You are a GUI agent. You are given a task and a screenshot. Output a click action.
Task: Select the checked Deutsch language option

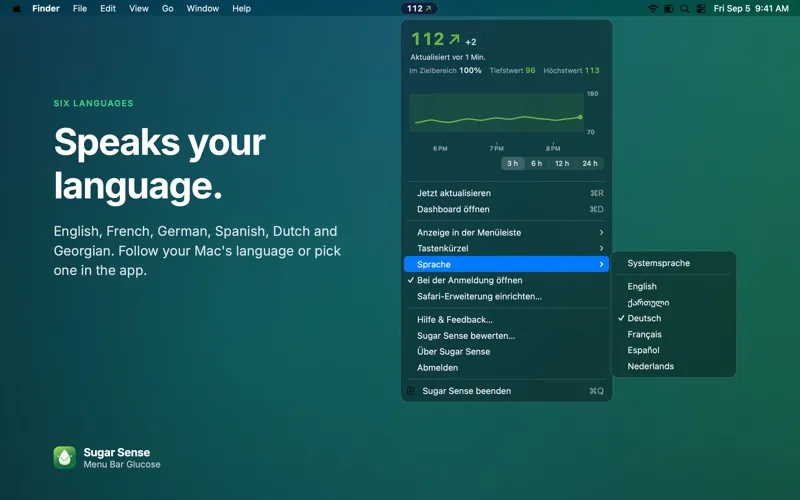(673, 318)
